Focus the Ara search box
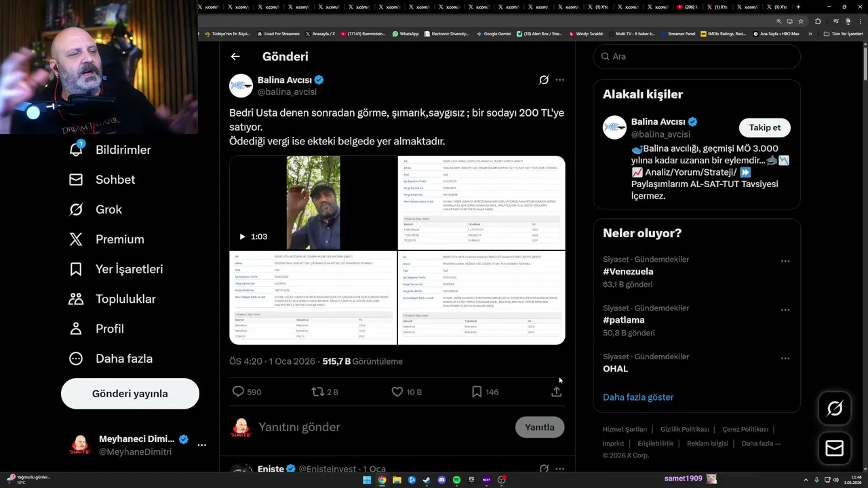 tap(697, 56)
